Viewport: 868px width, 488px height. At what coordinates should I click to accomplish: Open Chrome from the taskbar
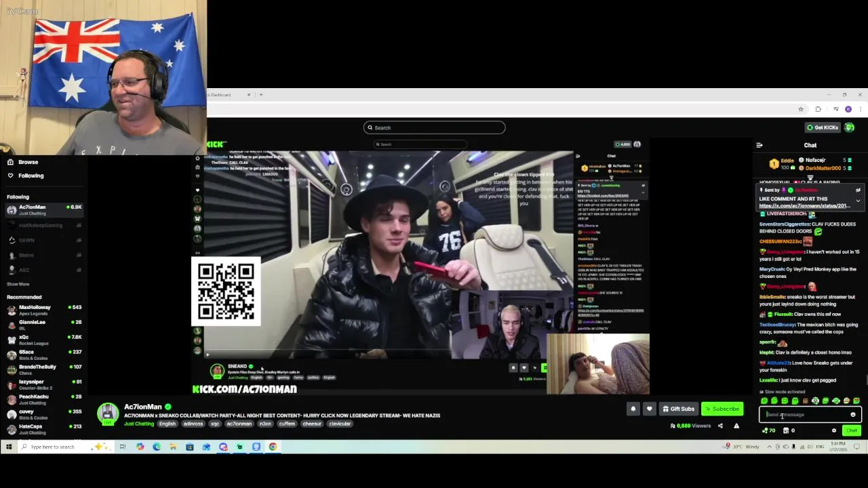273,447
